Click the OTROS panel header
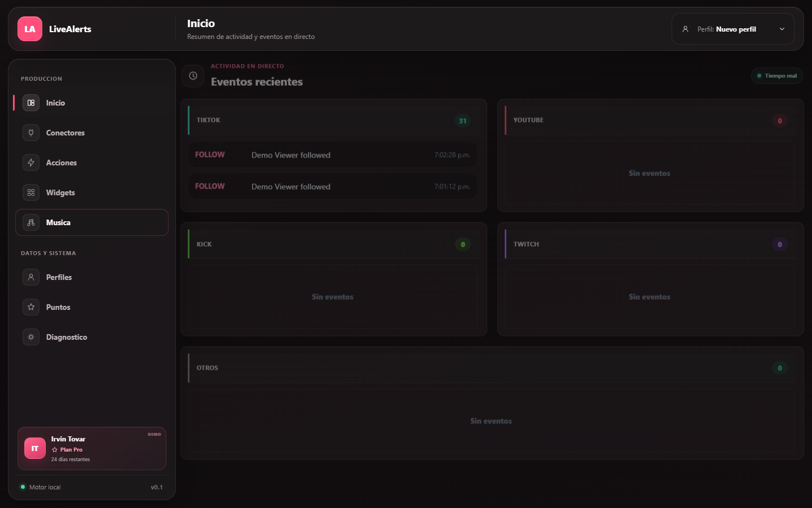The image size is (812, 508). click(492, 367)
